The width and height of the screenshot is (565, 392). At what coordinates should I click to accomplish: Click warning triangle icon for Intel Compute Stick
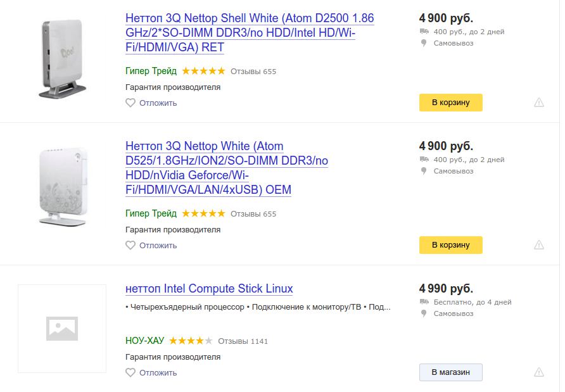tap(539, 372)
